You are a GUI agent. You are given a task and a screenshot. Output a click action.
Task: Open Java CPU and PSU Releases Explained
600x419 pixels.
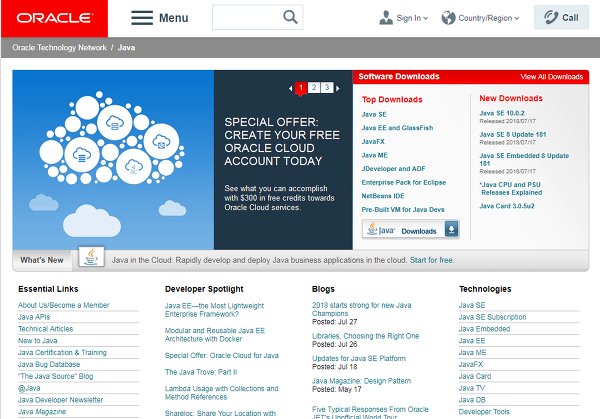[x=511, y=189]
